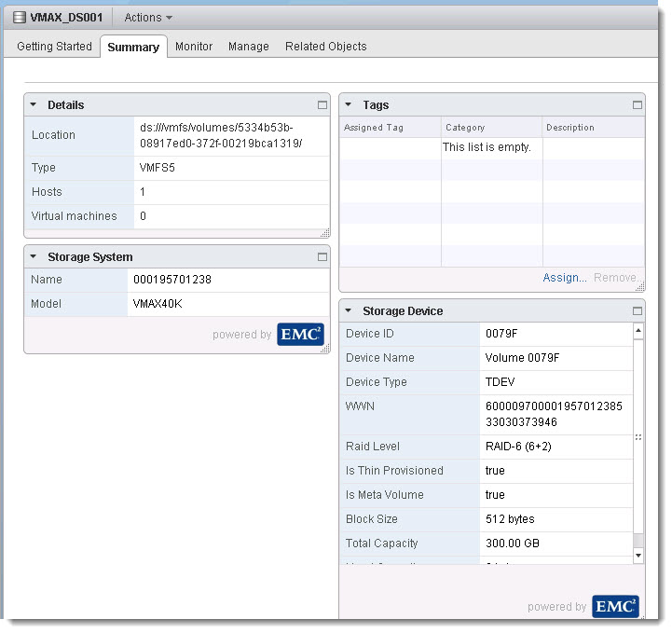Collapse the Details panel

click(x=34, y=104)
